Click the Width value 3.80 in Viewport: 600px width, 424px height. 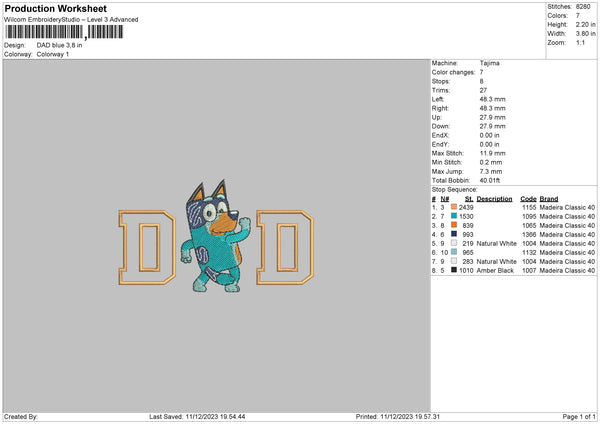click(x=585, y=34)
